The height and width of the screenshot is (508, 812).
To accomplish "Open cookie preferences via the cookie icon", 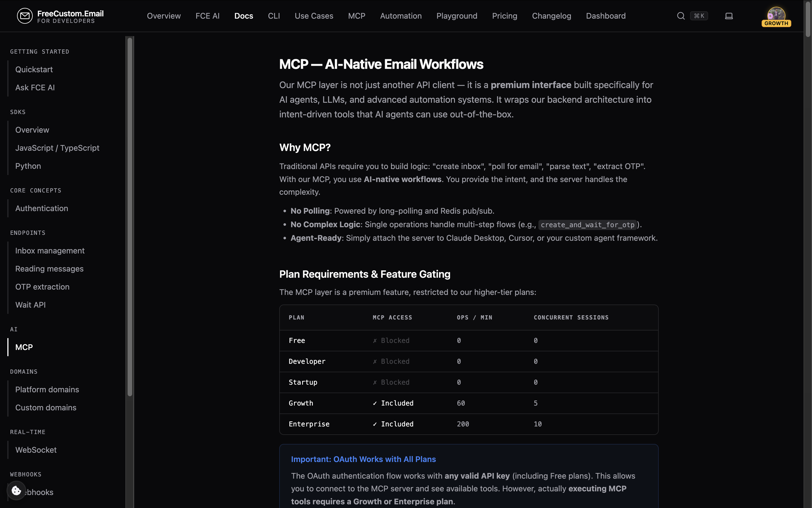I will 16,490.
